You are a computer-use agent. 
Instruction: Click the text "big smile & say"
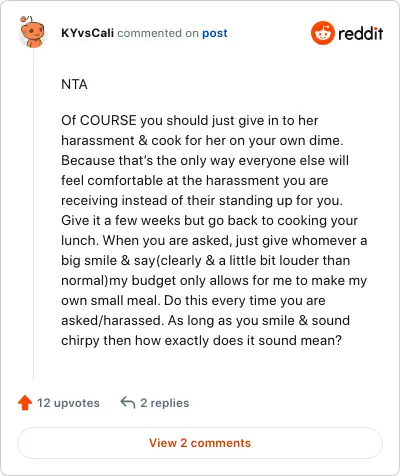(108, 260)
